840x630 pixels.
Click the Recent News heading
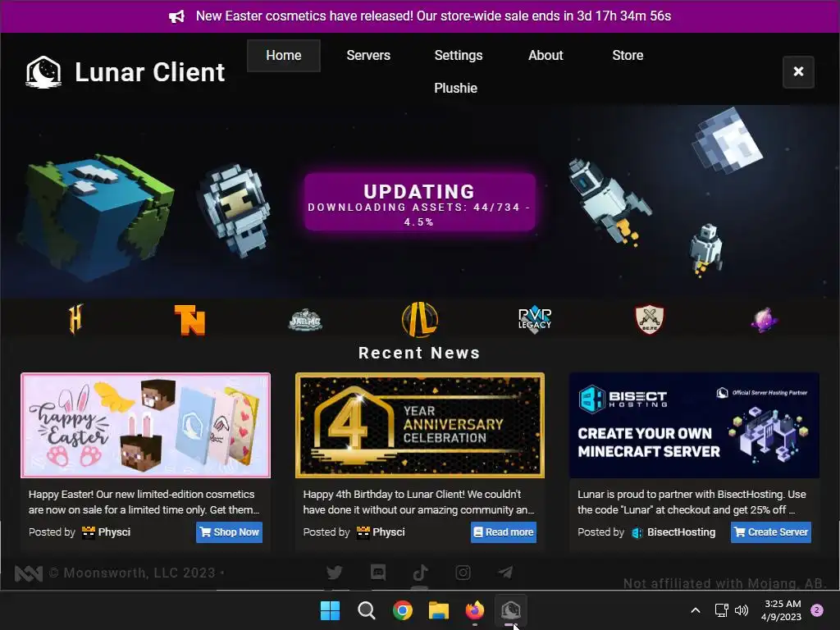(419, 353)
